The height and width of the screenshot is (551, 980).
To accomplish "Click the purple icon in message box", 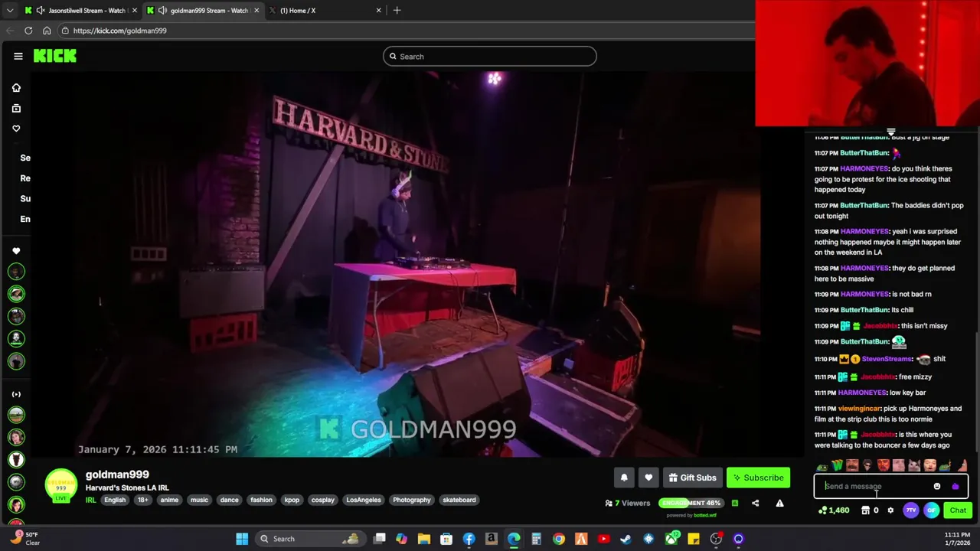I will [x=955, y=486].
